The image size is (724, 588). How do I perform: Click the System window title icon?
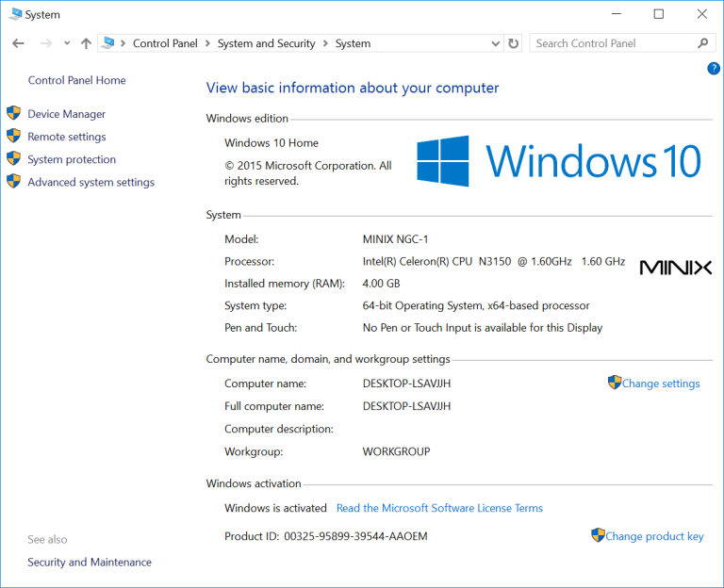tap(15, 14)
